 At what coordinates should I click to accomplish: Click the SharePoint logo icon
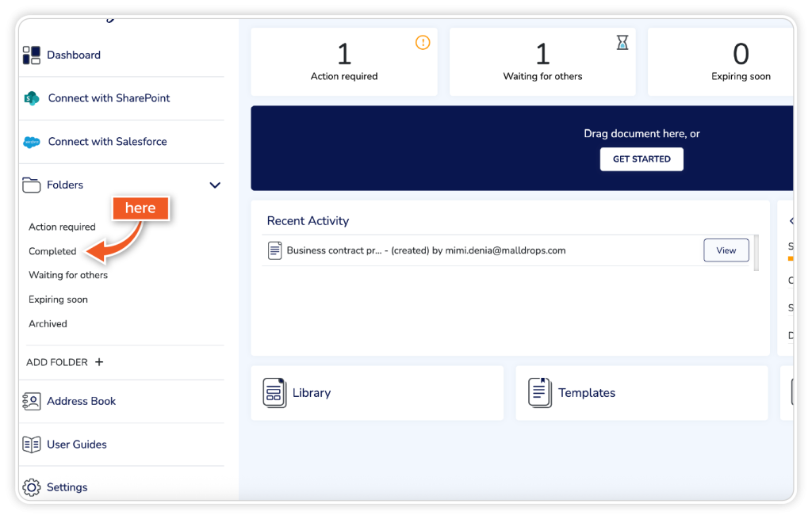coord(32,98)
